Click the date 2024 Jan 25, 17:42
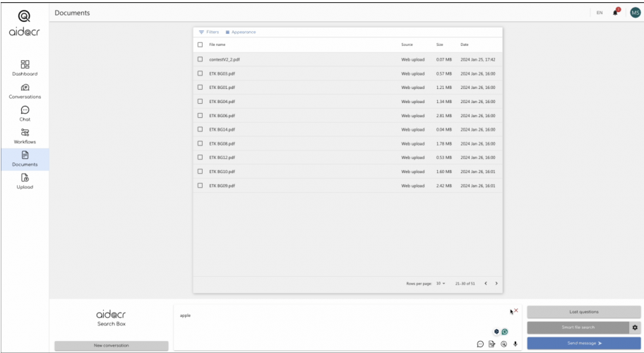Image resolution: width=644 pixels, height=353 pixels. [x=477, y=59]
